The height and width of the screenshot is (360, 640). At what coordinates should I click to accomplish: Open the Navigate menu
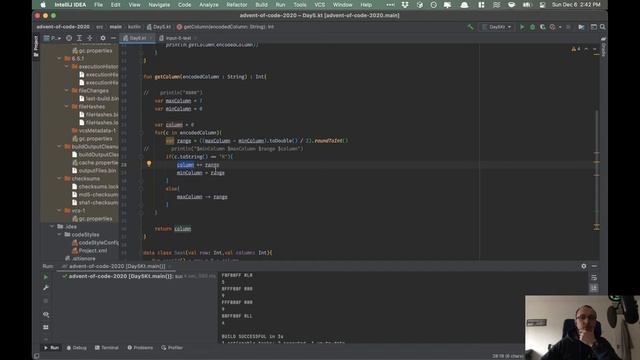159,5
